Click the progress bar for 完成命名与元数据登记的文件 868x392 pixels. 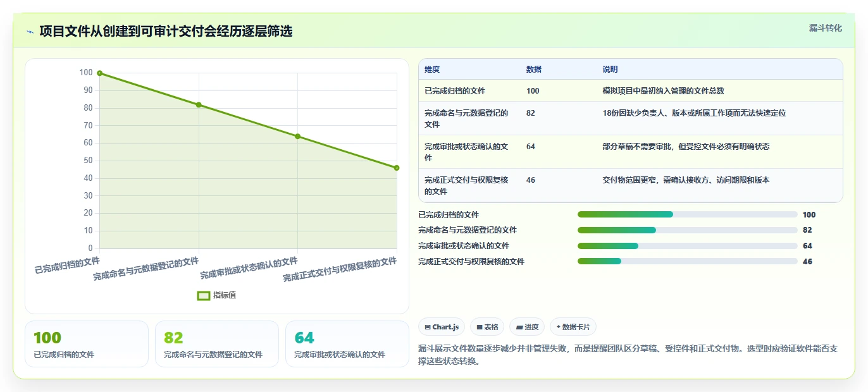[x=688, y=230]
